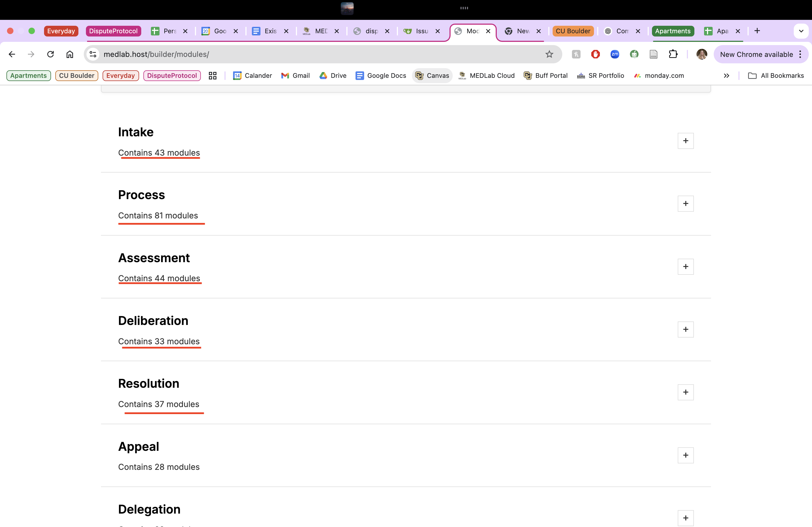Open the Extensions puzzle-piece icon

pyautogui.click(x=673, y=54)
